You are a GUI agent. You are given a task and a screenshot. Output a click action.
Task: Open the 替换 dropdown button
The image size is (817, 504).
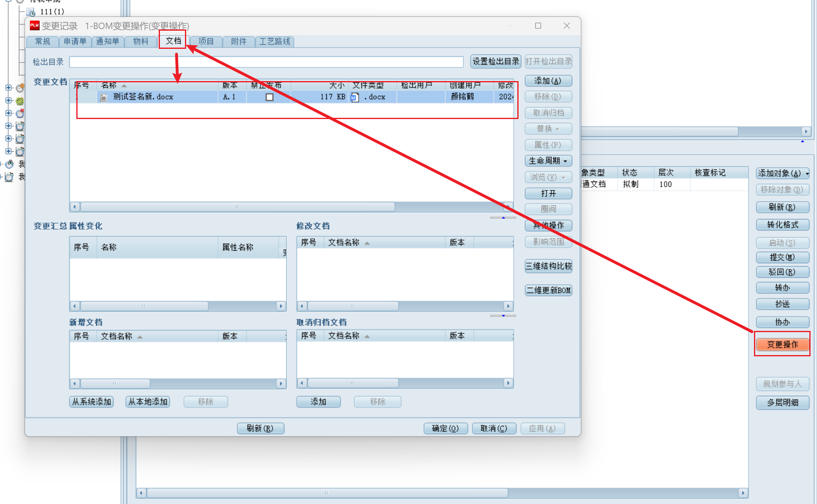(x=548, y=129)
